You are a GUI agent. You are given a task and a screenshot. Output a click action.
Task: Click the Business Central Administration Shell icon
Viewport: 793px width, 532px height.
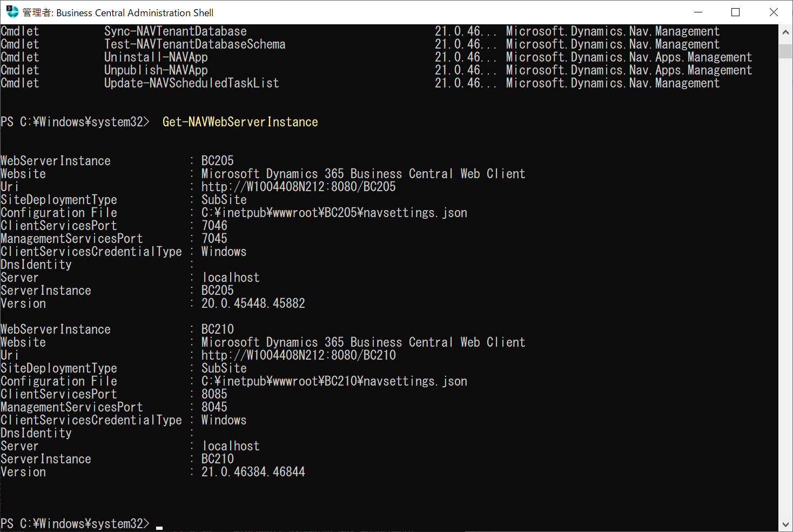[x=12, y=12]
